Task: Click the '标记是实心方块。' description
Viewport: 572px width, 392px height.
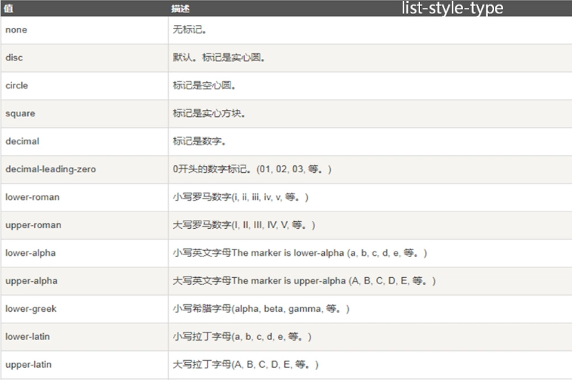Action: 209,113
